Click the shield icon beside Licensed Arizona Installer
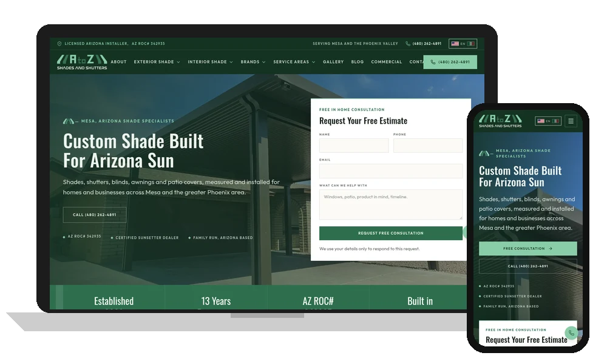The width and height of the screenshot is (607, 364). (59, 44)
